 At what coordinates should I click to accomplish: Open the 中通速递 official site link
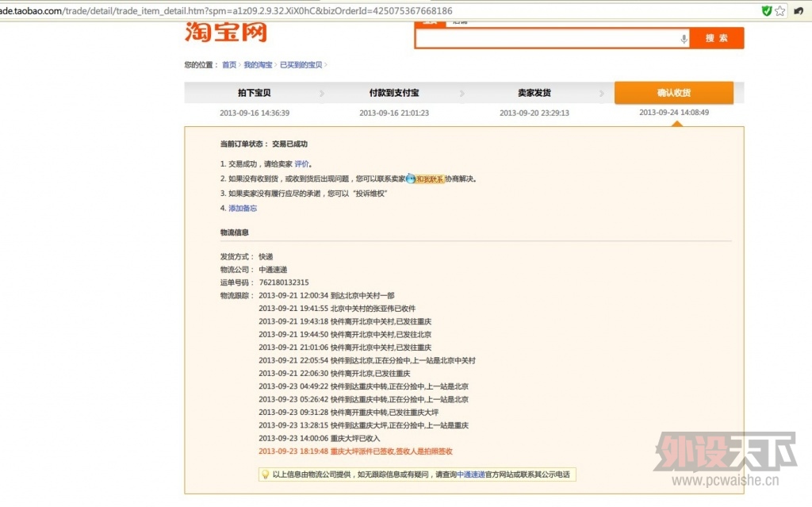[x=471, y=474]
